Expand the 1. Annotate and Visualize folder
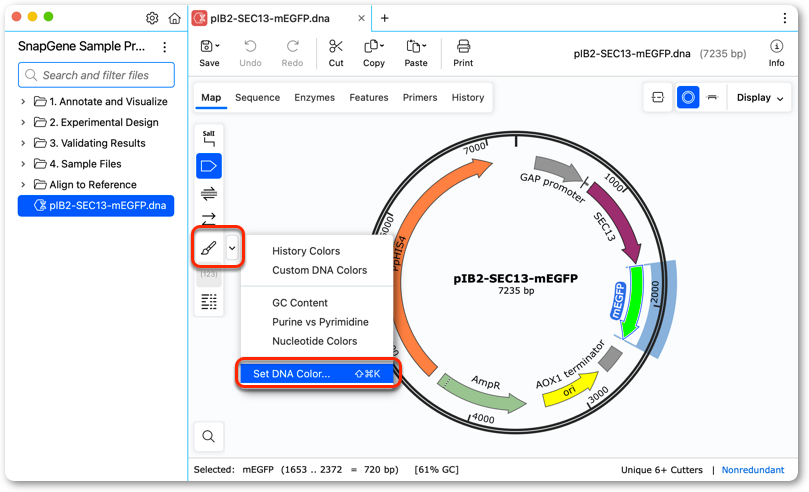This screenshot has height=492, width=809. [23, 102]
